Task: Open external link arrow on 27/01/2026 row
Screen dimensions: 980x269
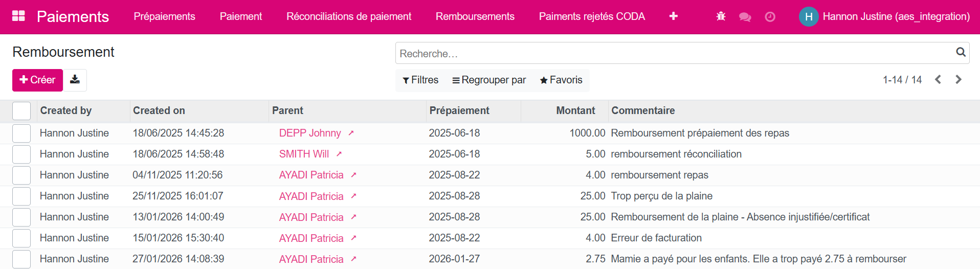Action: coord(353,259)
